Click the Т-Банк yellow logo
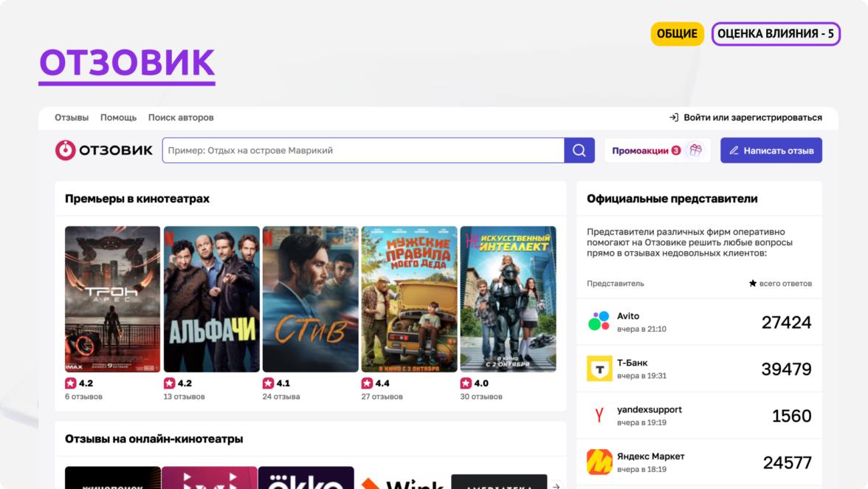 pos(599,369)
